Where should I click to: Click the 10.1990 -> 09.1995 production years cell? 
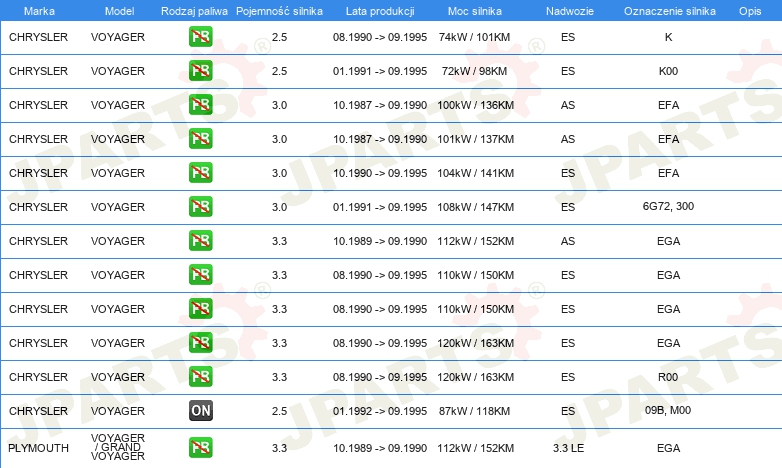coord(380,173)
